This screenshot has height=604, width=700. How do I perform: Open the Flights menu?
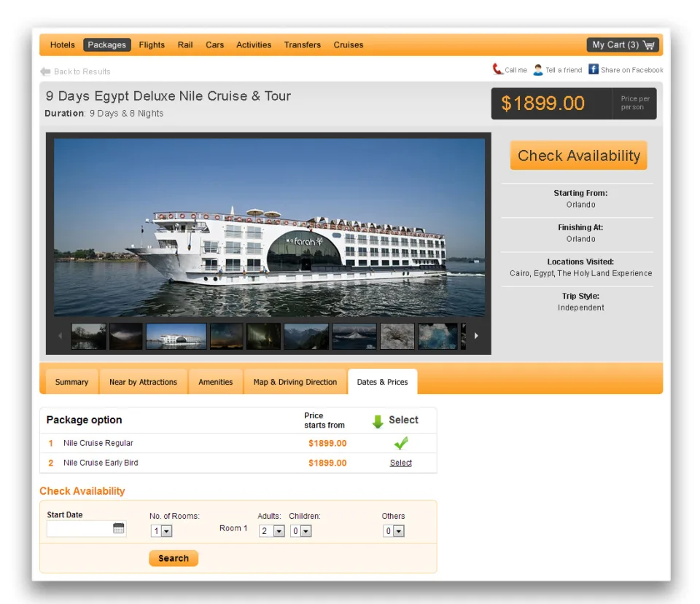point(152,44)
